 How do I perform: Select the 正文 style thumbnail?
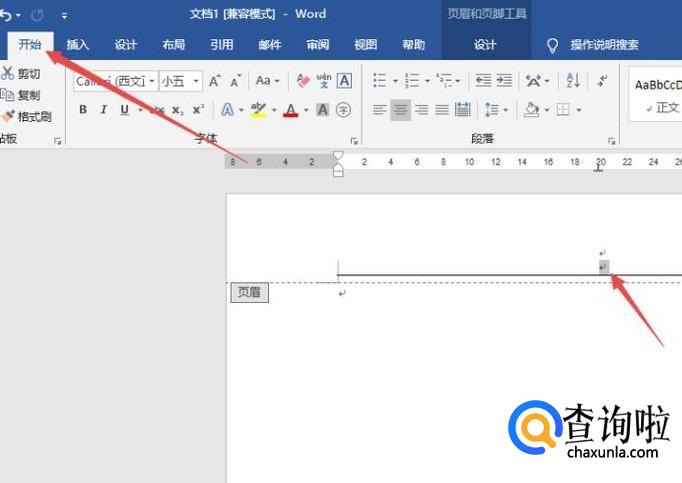pyautogui.click(x=656, y=94)
